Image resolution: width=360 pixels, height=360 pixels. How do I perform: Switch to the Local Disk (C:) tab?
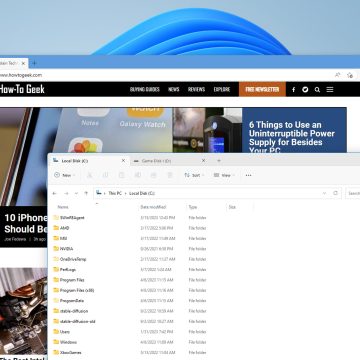(x=89, y=161)
